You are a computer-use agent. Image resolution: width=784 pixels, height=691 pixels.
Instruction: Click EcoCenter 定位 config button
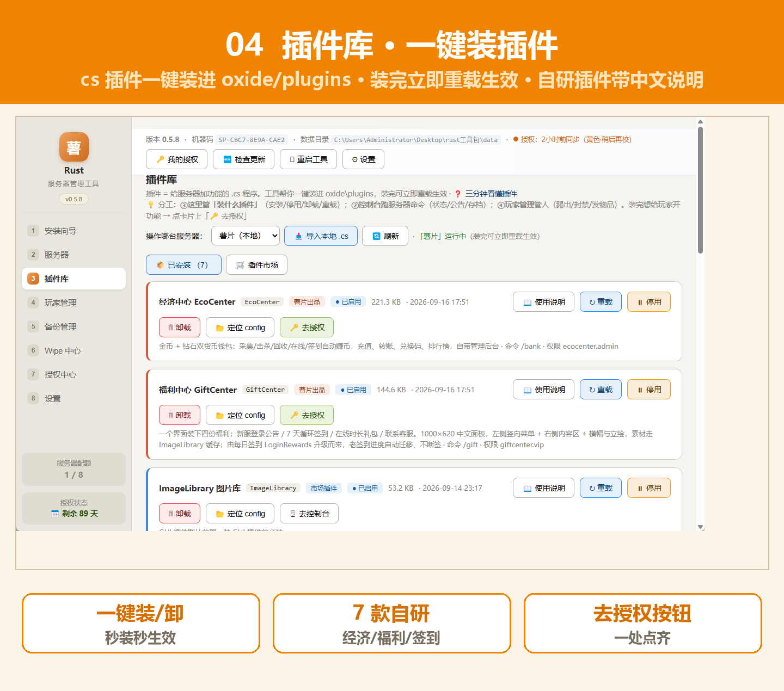pos(240,328)
